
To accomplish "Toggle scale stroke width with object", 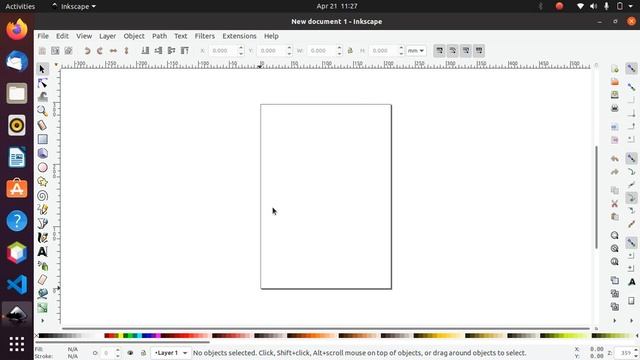I will coord(440,51).
